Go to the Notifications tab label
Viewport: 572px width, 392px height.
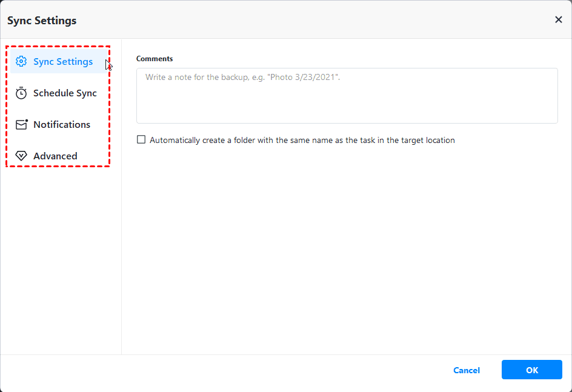coord(62,125)
